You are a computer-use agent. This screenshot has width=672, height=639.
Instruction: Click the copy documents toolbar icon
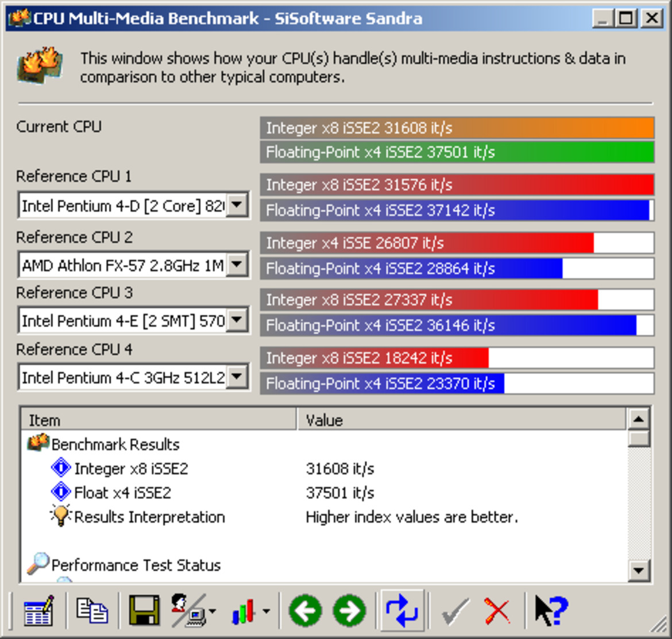point(92,610)
